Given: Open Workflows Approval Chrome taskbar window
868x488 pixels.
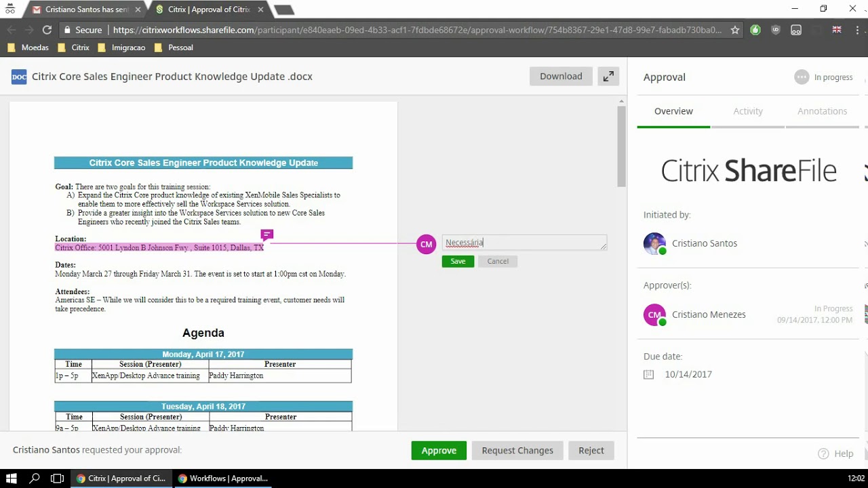Looking at the screenshot, I should [222, 479].
